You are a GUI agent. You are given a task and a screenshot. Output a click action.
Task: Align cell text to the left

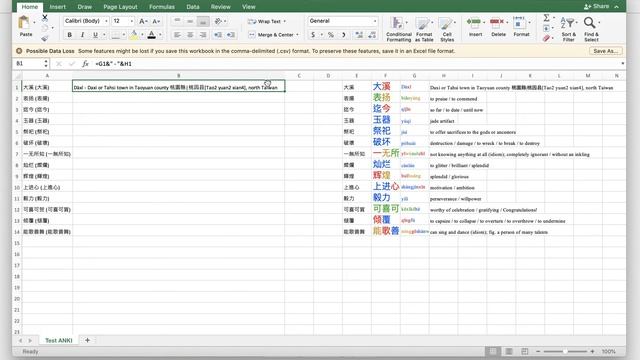click(x=177, y=35)
